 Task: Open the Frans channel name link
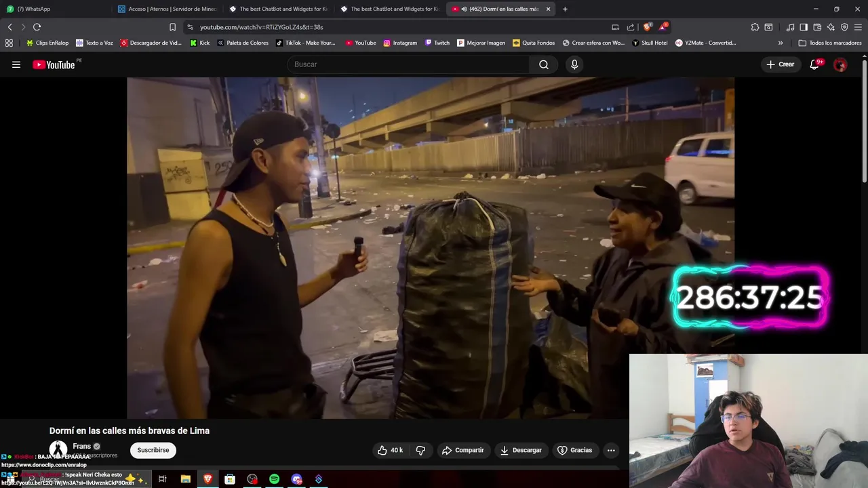[81, 446]
